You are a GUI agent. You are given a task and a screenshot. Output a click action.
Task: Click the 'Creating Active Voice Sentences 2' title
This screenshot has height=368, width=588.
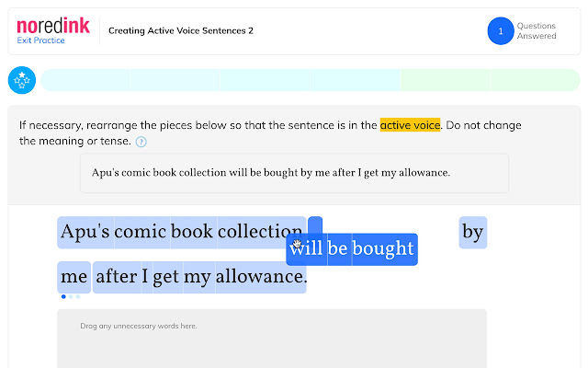(181, 31)
